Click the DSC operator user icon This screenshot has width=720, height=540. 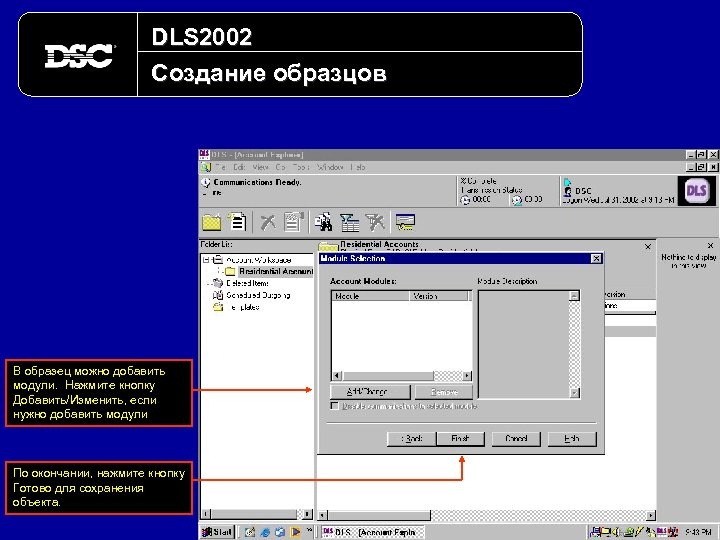[568, 191]
